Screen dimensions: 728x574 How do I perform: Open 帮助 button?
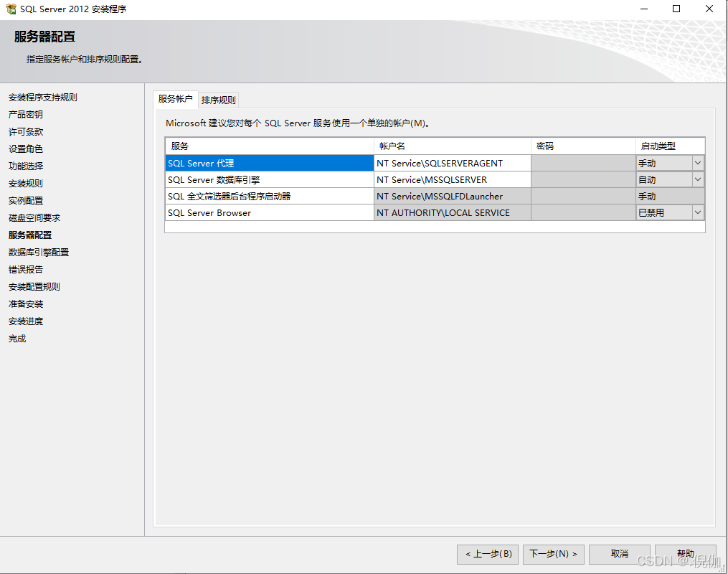pyautogui.click(x=685, y=554)
